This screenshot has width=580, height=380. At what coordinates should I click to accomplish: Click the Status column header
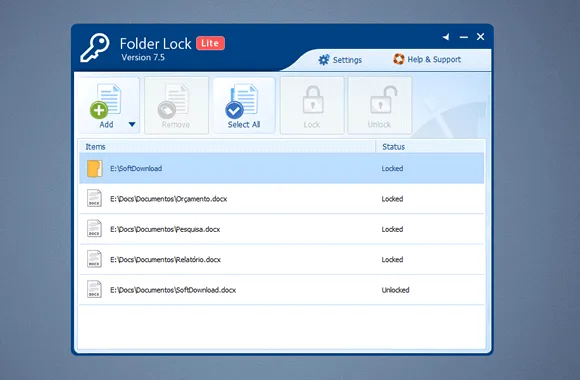[430, 147]
